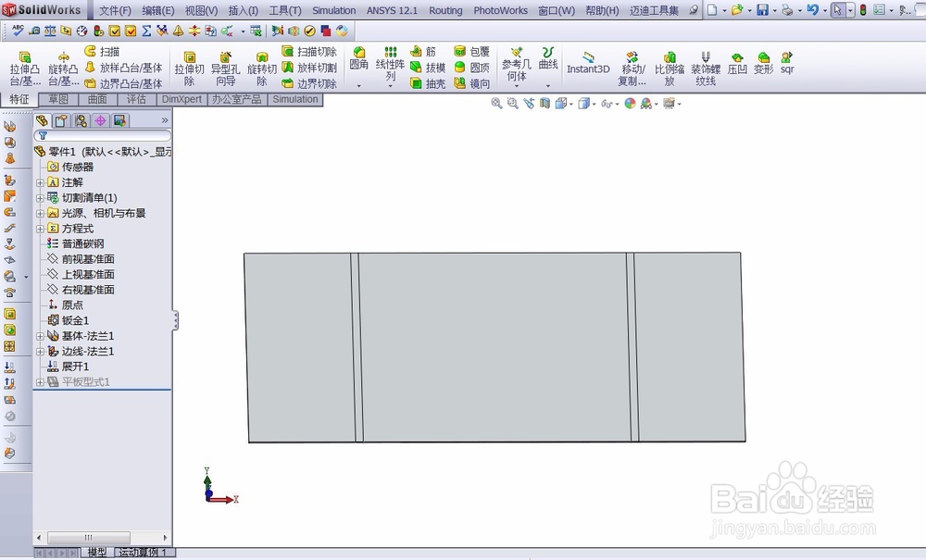Expand the 基体-法兰1 feature
The image size is (926, 560).
[x=40, y=336]
